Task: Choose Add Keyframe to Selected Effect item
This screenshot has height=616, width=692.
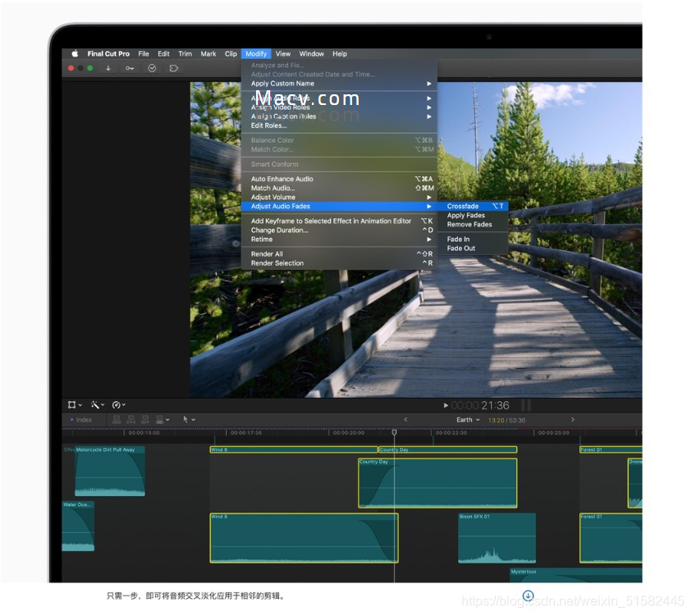Action: point(339,221)
